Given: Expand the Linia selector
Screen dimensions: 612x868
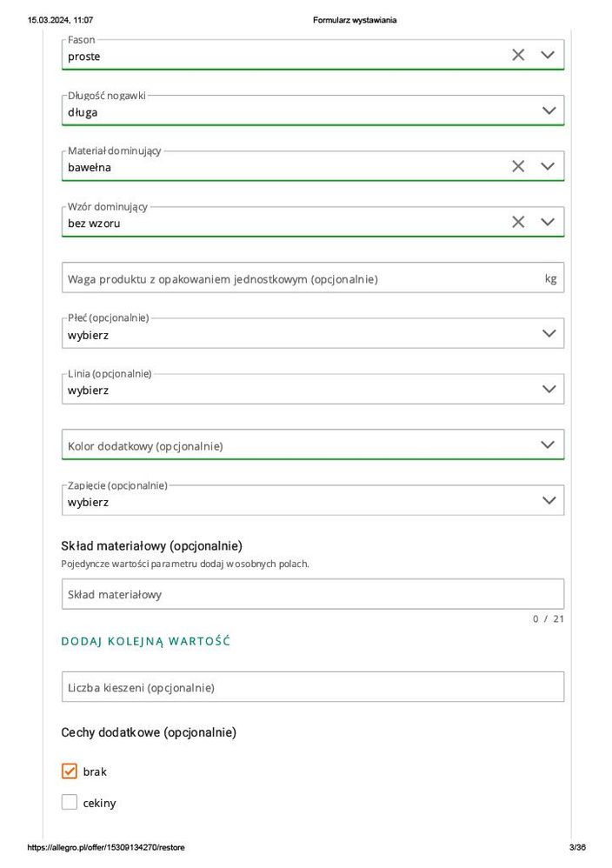Looking at the screenshot, I should pos(549,389).
